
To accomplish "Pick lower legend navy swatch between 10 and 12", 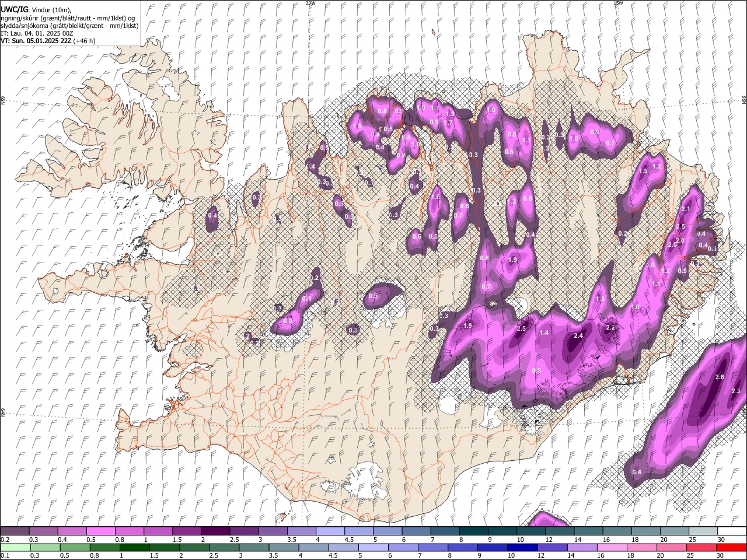I will pyautogui.click(x=523, y=547).
